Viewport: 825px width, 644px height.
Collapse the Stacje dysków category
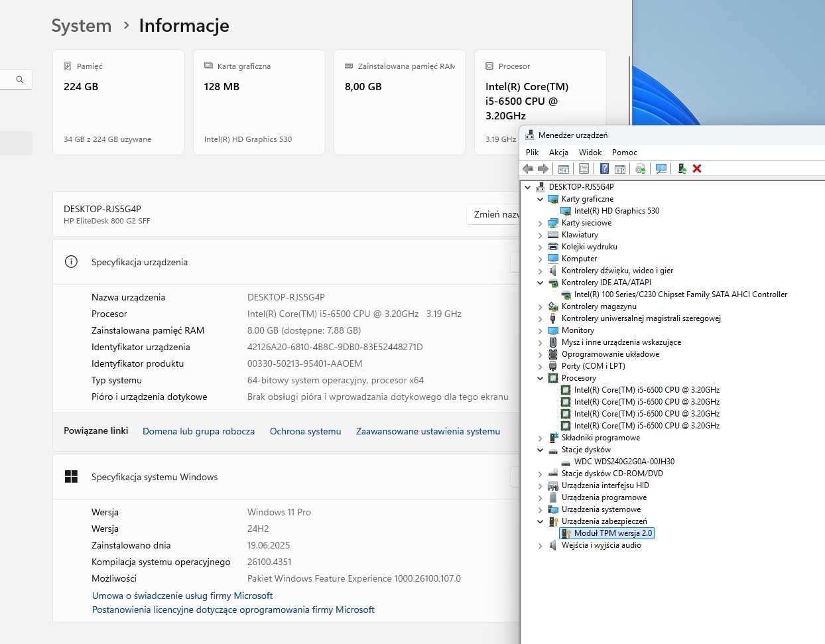tap(540, 450)
